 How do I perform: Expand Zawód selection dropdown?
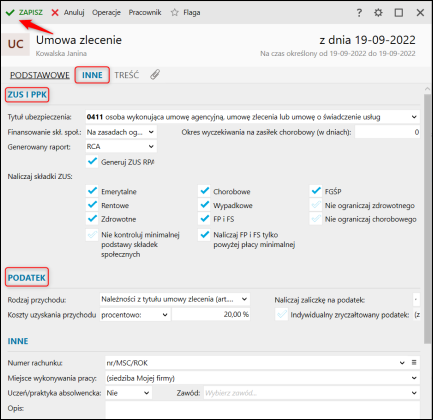coord(414,393)
